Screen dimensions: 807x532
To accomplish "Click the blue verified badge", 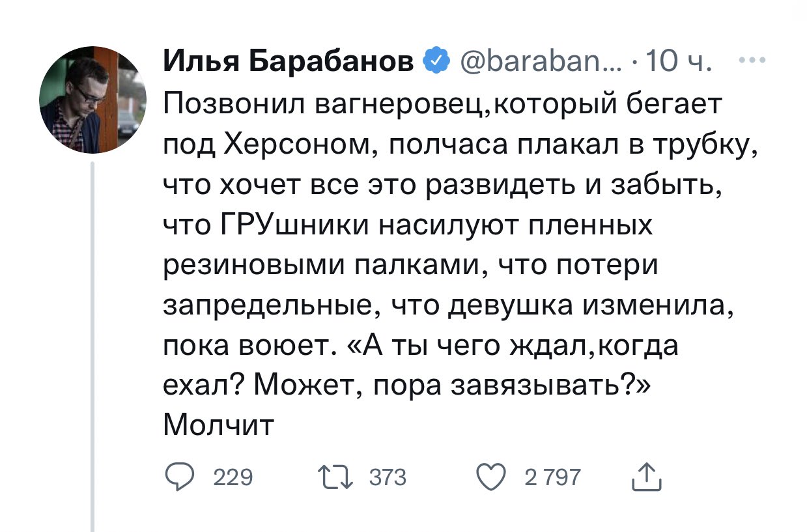I will pos(434,63).
